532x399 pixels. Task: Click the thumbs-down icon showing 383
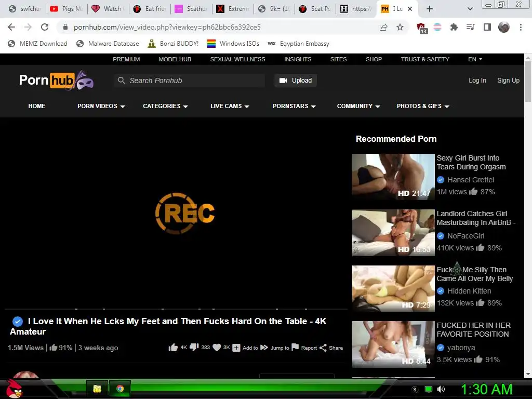[x=194, y=348]
